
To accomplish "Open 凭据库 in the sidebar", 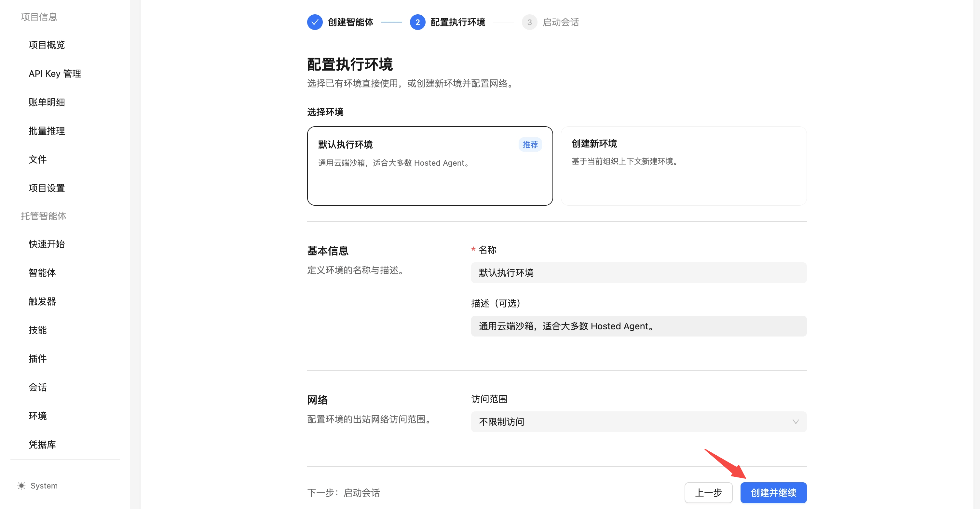I will pos(42,444).
